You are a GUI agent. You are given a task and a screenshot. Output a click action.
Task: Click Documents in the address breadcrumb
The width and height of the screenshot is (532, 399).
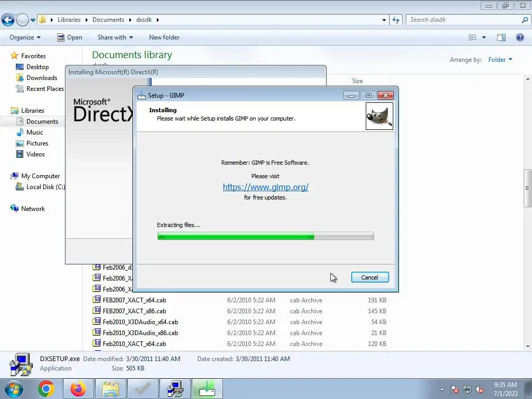click(x=108, y=20)
